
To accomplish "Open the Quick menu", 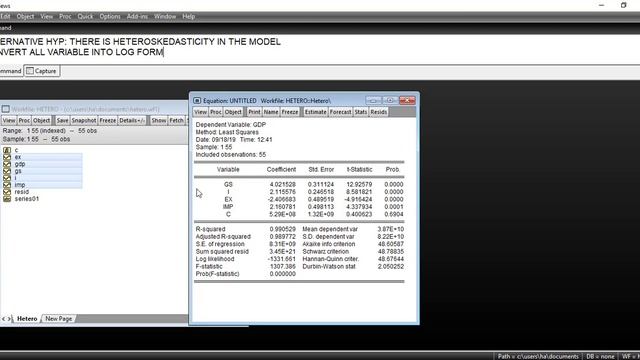I will click(x=85, y=16).
